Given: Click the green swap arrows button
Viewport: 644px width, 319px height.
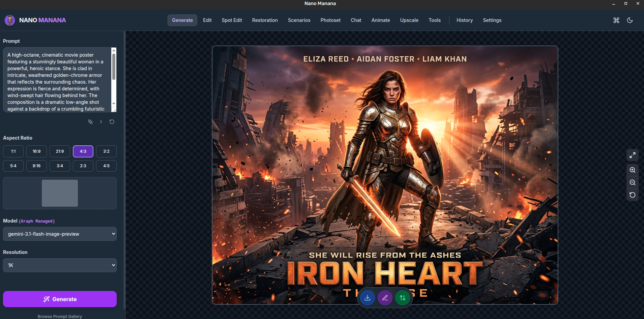Looking at the screenshot, I should (403, 298).
